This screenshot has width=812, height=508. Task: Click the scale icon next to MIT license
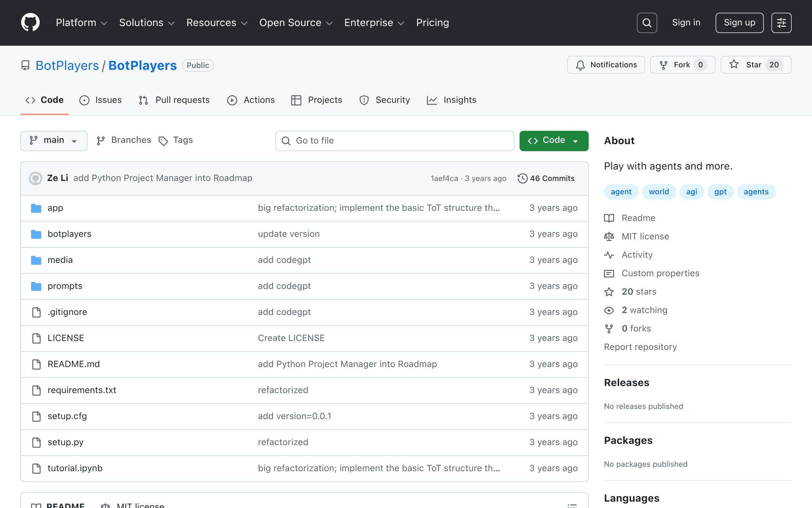(x=609, y=237)
